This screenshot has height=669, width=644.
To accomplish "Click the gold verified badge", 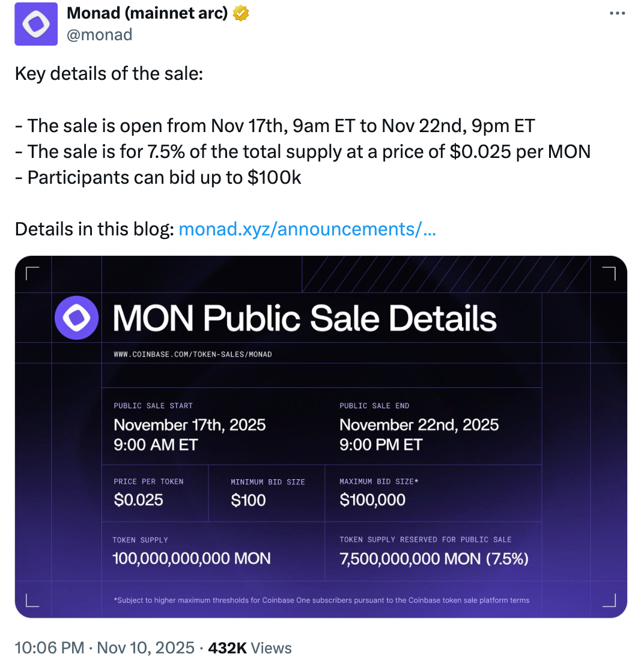I will 241,13.
